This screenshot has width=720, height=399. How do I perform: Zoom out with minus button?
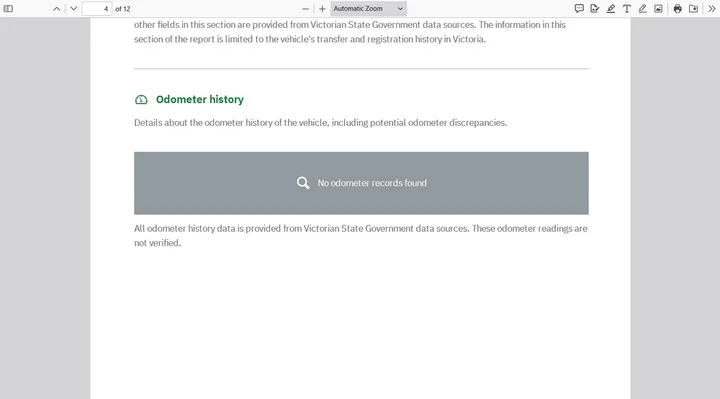(305, 9)
